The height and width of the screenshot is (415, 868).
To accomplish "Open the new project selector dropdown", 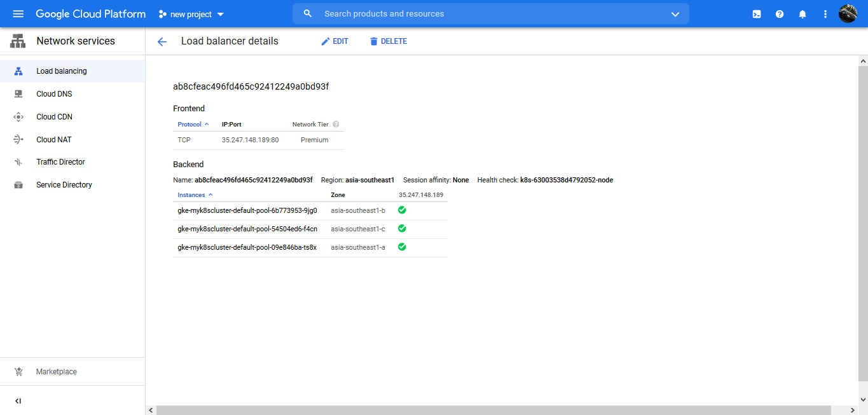I will coord(191,14).
